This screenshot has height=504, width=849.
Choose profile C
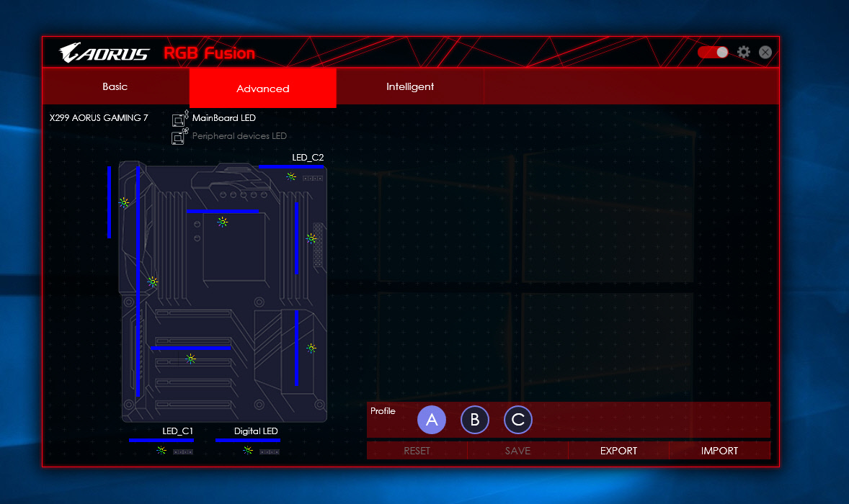pyautogui.click(x=518, y=420)
